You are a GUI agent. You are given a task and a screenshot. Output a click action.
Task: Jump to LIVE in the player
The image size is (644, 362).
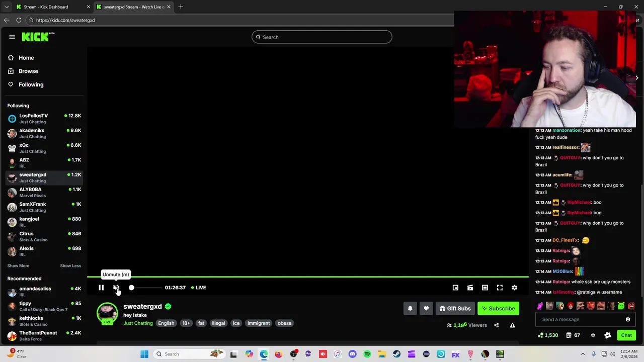pyautogui.click(x=199, y=288)
